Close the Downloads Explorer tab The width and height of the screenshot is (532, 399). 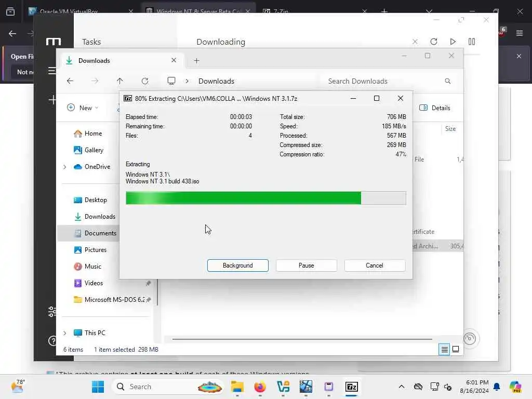[174, 60]
